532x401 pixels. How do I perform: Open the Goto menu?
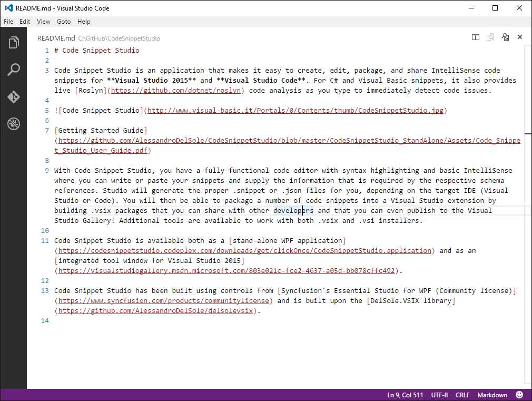click(x=63, y=22)
